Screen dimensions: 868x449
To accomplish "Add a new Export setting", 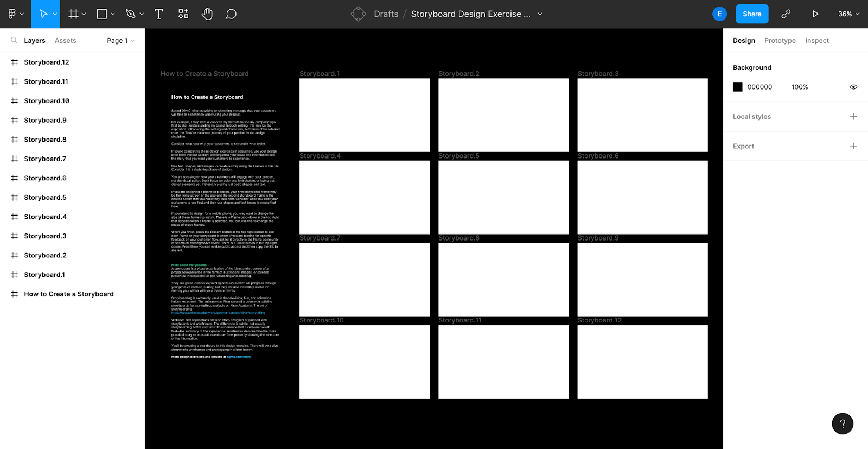I will pos(853,146).
